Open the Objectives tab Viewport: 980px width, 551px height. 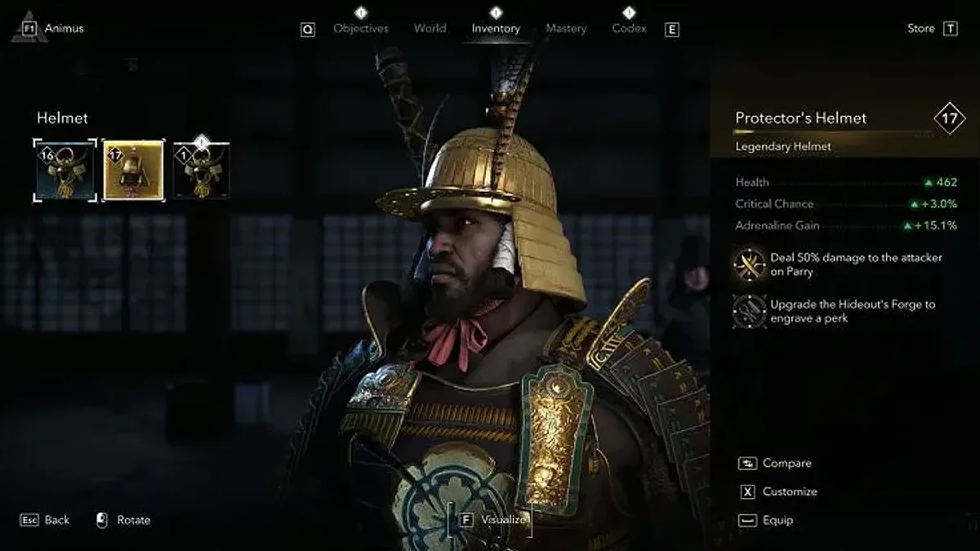click(361, 28)
